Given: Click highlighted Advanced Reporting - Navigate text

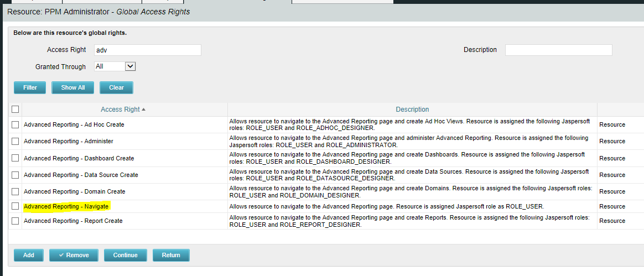Looking at the screenshot, I should click(x=66, y=206).
